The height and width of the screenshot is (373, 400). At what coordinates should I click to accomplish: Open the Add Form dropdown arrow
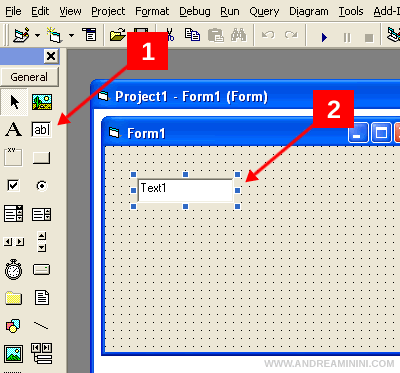click(71, 35)
